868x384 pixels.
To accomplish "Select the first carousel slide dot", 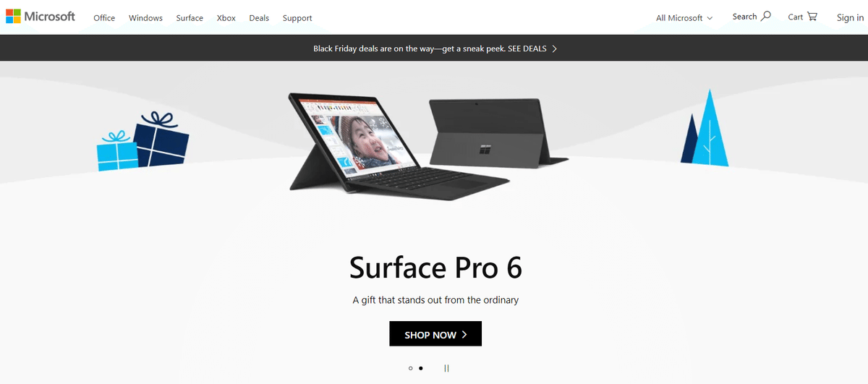I will [x=410, y=368].
